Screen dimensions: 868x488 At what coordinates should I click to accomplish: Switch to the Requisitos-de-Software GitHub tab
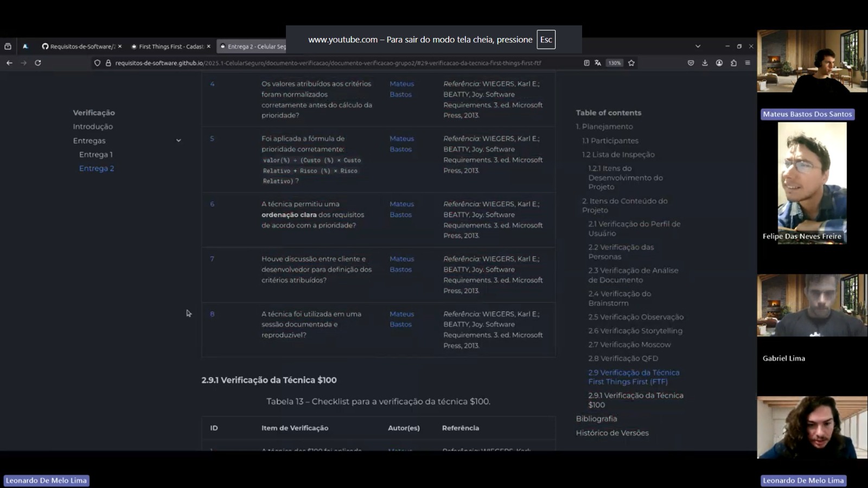click(x=78, y=47)
